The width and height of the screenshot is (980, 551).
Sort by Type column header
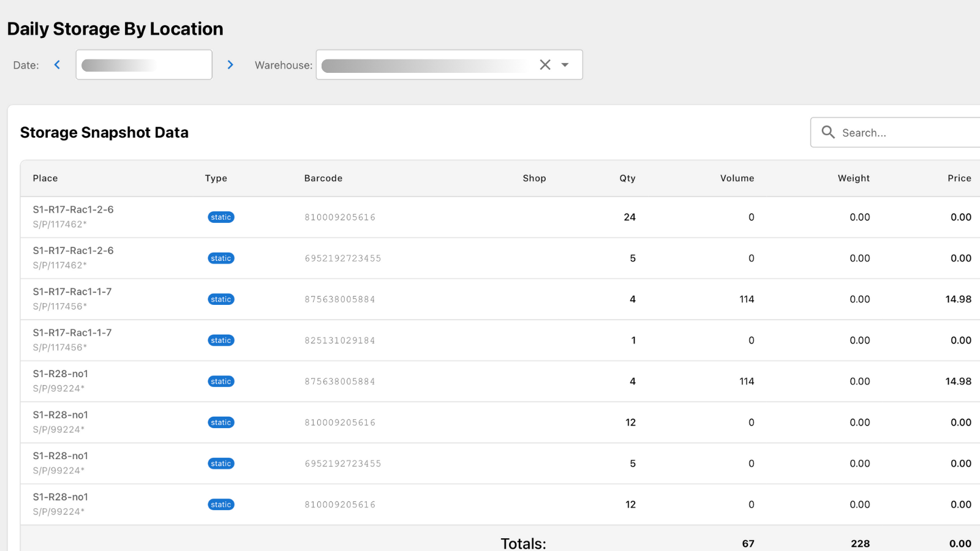[216, 178]
